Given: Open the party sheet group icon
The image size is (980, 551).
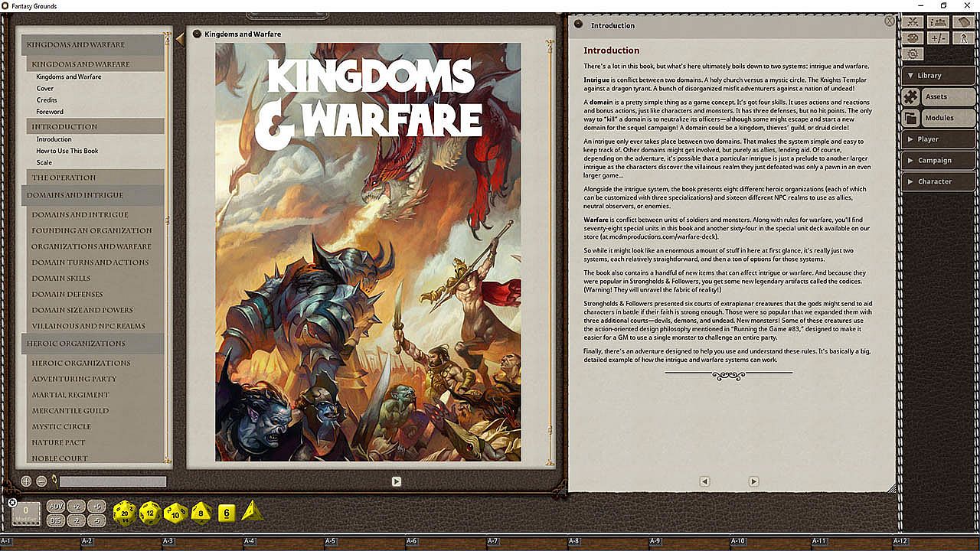Looking at the screenshot, I should [x=938, y=22].
